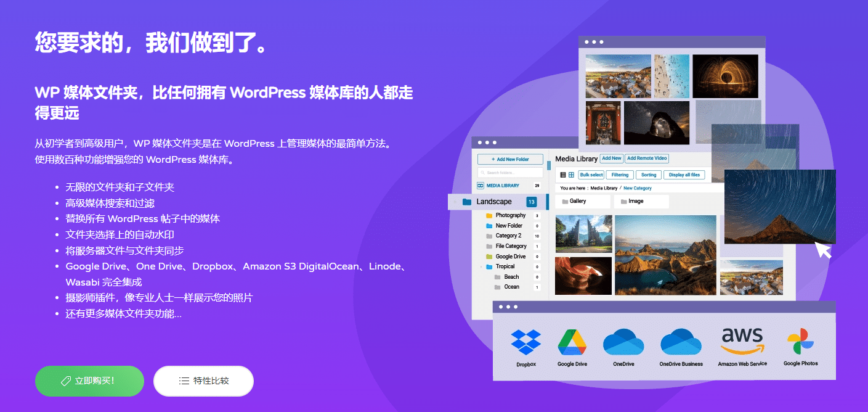Click the gray Category 2 folder icon

[489, 236]
